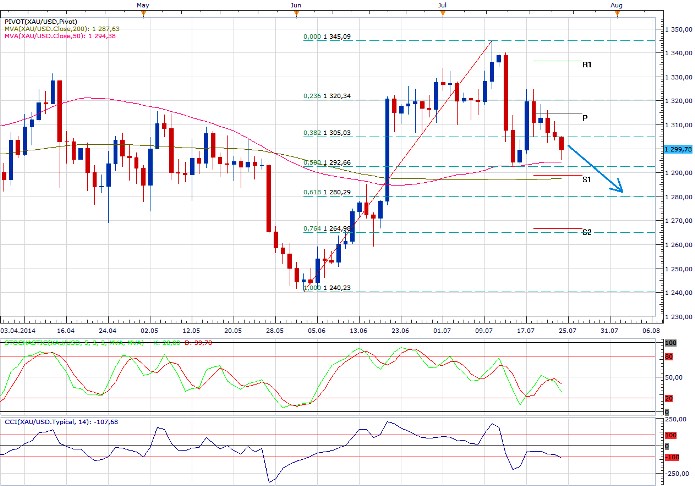Click the 0.236 Fibonacci level label
The image size is (695, 486).
(x=328, y=96)
